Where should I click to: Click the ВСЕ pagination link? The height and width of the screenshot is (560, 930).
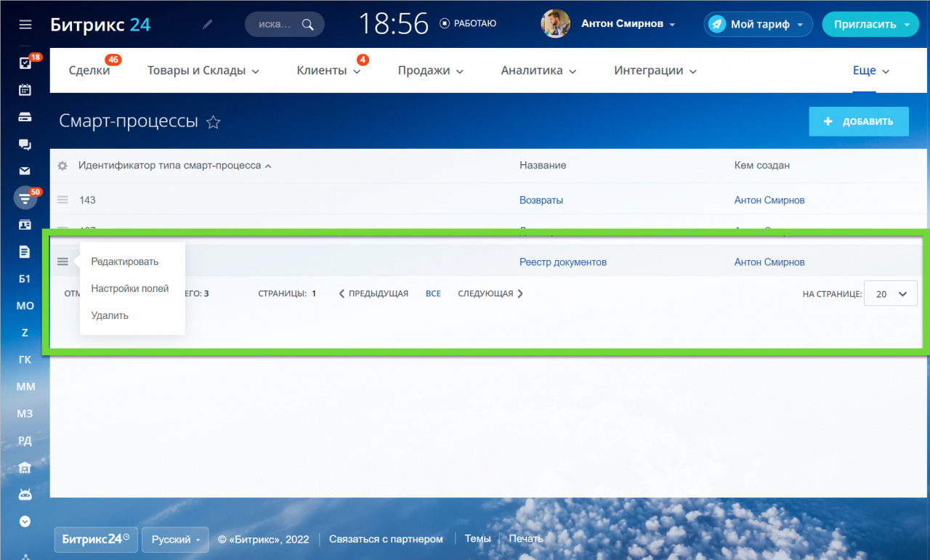[433, 293]
